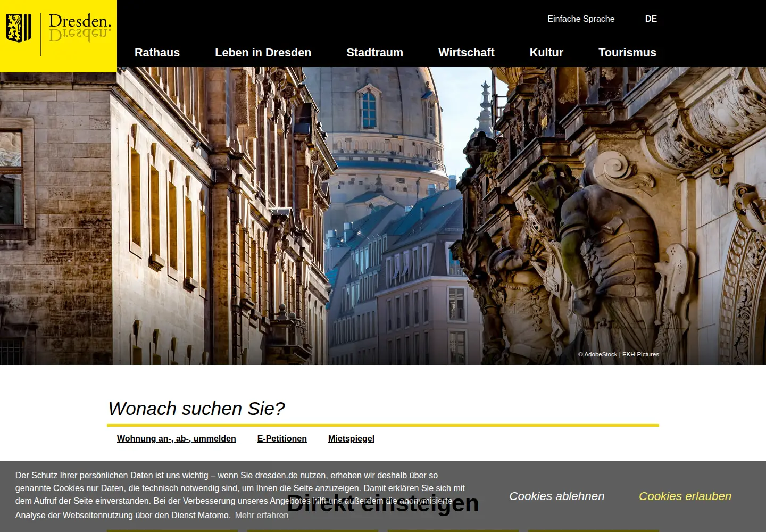The image size is (766, 532).
Task: Open the Kultur menu
Action: pyautogui.click(x=546, y=53)
